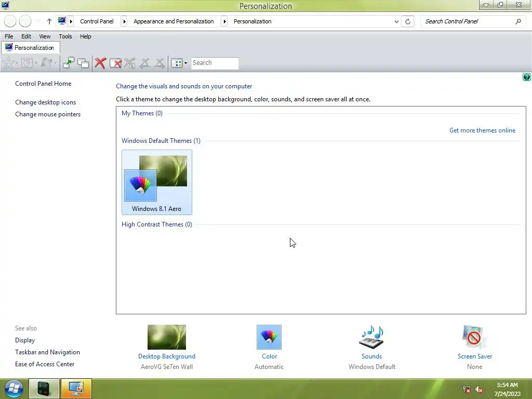Open Change mouse pointers
Image resolution: width=532 pixels, height=399 pixels.
tap(48, 114)
